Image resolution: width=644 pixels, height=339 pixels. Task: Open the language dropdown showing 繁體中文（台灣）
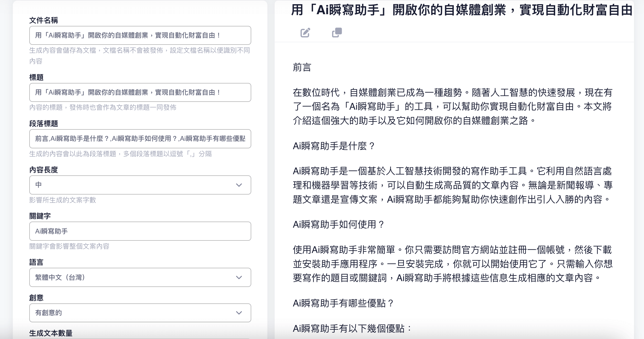tap(134, 277)
